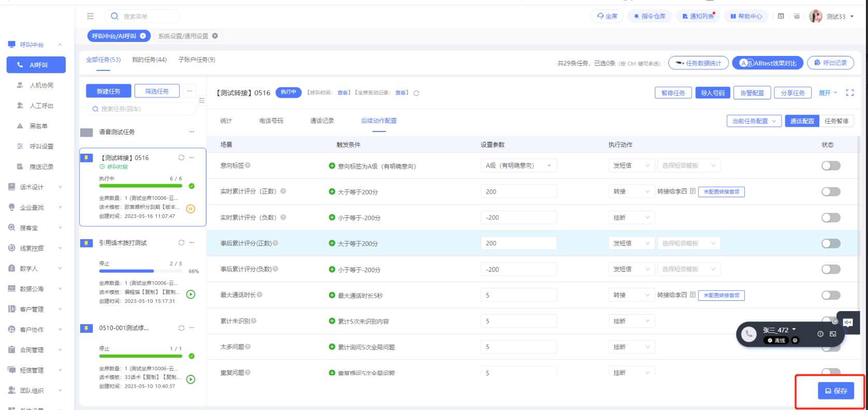Click the fullscreen expand icon in task header
Screen dimensions: 868x410
[849, 93]
